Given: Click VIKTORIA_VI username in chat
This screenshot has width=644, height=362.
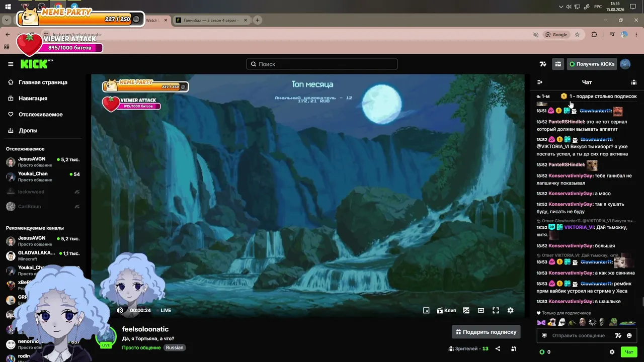Looking at the screenshot, I should [x=579, y=227].
